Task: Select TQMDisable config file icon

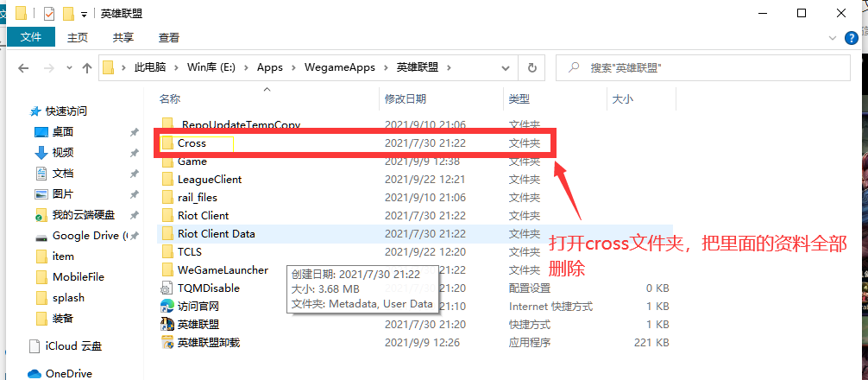Action: (167, 288)
